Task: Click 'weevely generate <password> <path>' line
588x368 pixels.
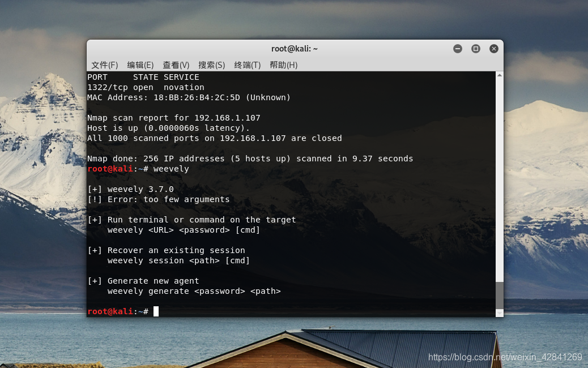Action: (x=194, y=291)
